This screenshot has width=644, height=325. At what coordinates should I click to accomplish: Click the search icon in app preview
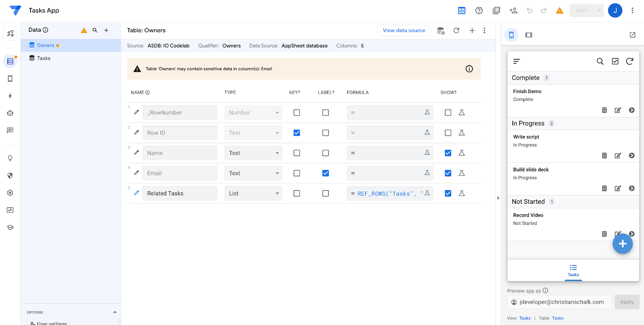click(x=600, y=61)
